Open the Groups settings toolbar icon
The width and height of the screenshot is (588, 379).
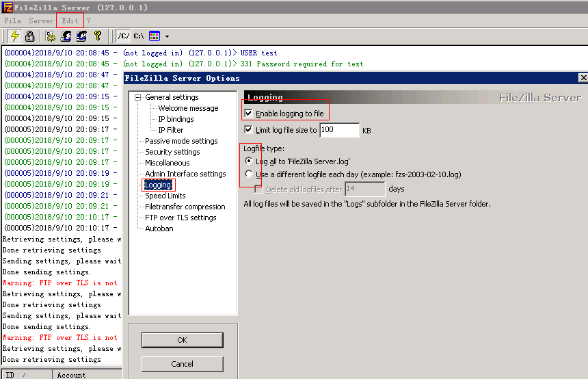(81, 36)
